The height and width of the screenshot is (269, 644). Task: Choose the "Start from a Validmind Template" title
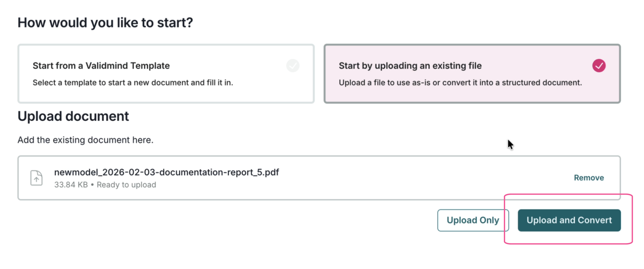(x=101, y=66)
